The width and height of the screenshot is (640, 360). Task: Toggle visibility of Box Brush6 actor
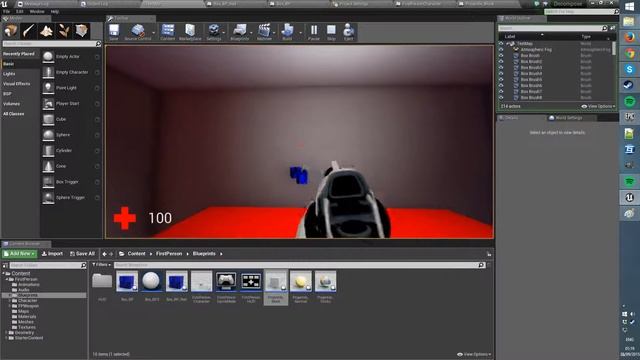point(501,86)
